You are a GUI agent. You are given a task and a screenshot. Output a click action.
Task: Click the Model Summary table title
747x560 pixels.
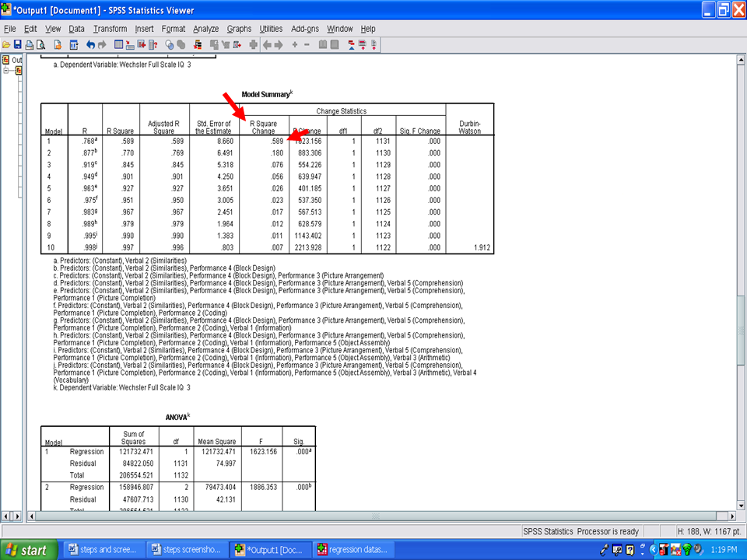pos(267,93)
